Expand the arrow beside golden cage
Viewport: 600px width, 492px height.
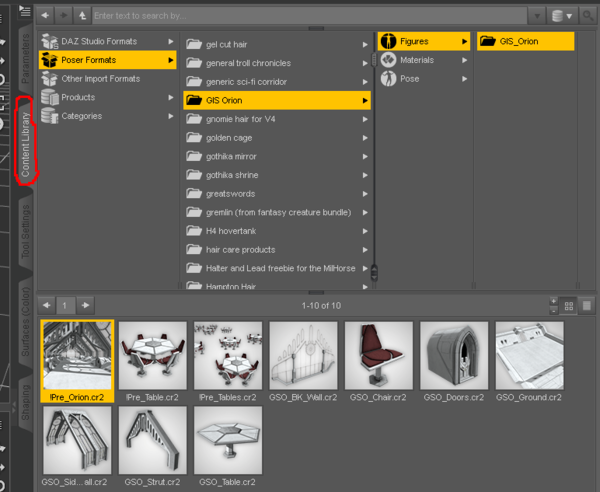tap(365, 138)
